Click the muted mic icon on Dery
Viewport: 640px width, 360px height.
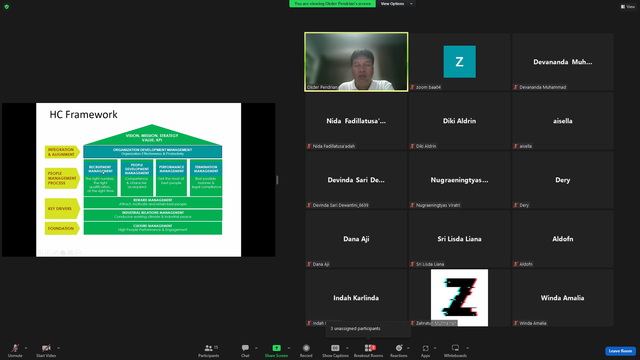point(516,205)
